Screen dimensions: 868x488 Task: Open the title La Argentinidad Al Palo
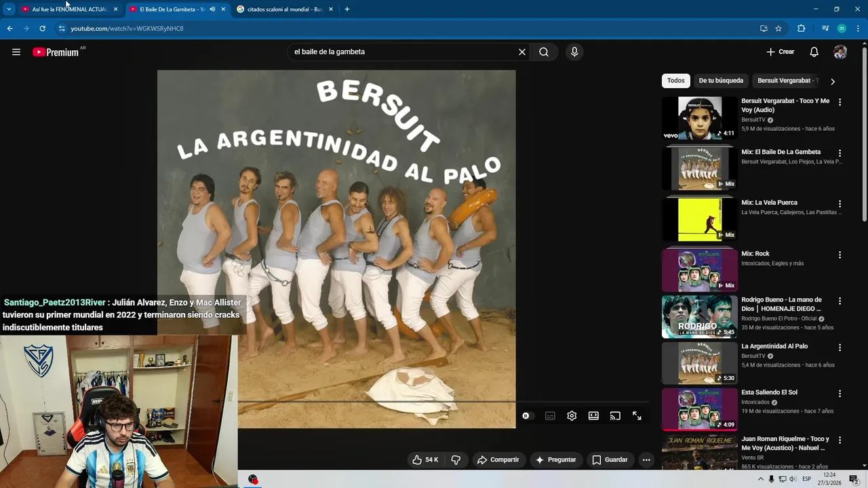click(774, 346)
